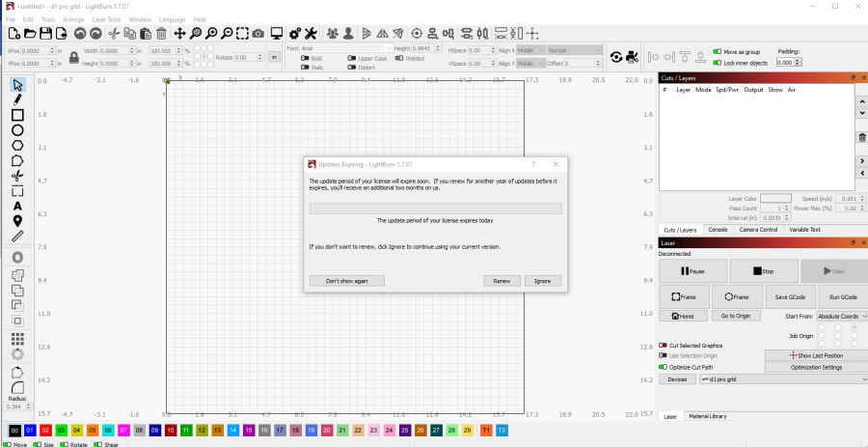Open the Align X dropdown
The image size is (868, 447).
530,50
